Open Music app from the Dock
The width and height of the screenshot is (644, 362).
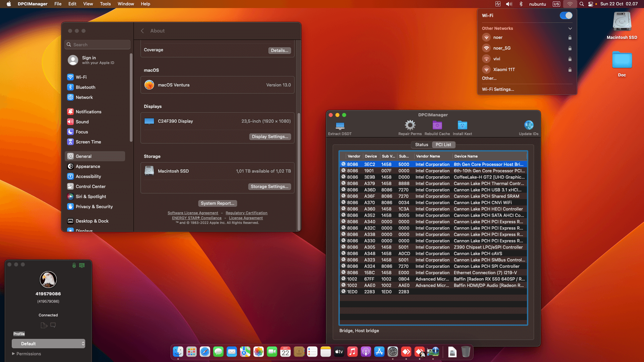[353, 352]
